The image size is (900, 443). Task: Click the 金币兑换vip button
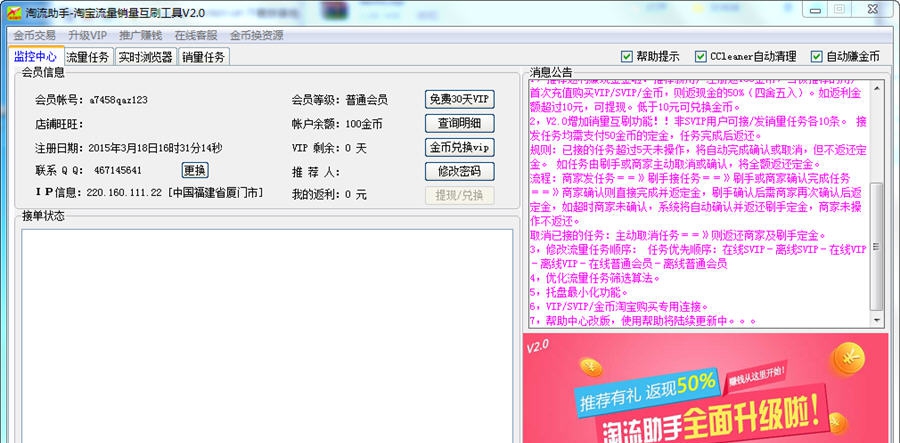click(x=459, y=147)
